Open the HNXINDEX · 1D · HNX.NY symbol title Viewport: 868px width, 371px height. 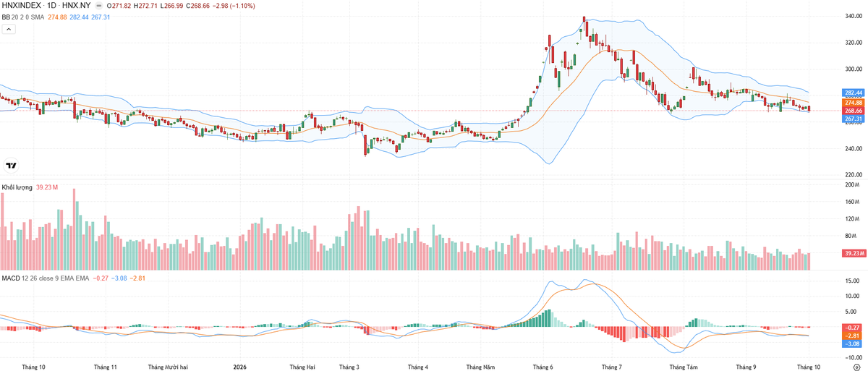[46, 5]
